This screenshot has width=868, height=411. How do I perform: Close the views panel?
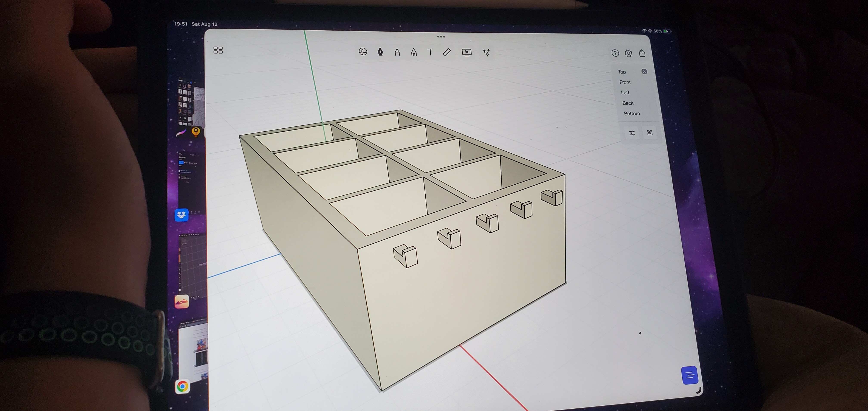644,72
